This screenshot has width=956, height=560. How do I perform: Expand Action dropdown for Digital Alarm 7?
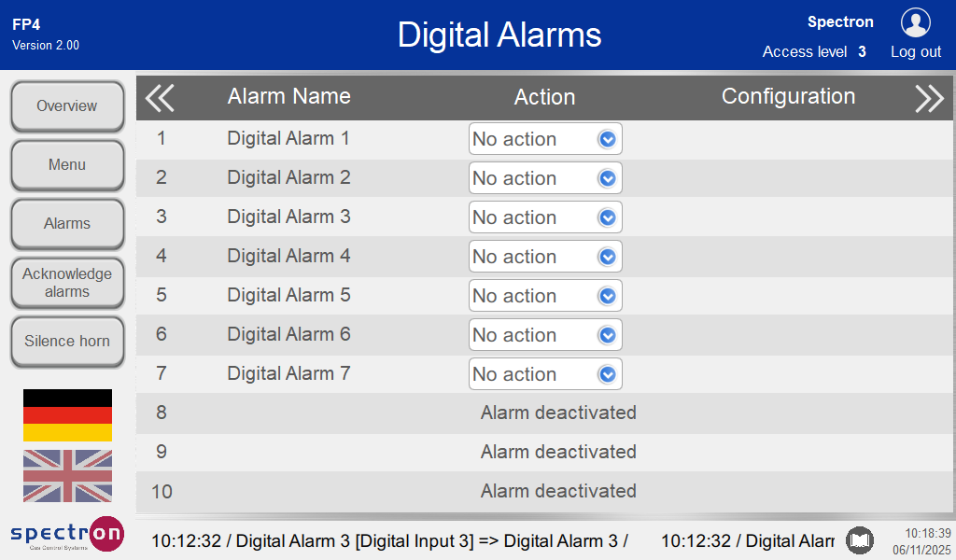(545, 374)
